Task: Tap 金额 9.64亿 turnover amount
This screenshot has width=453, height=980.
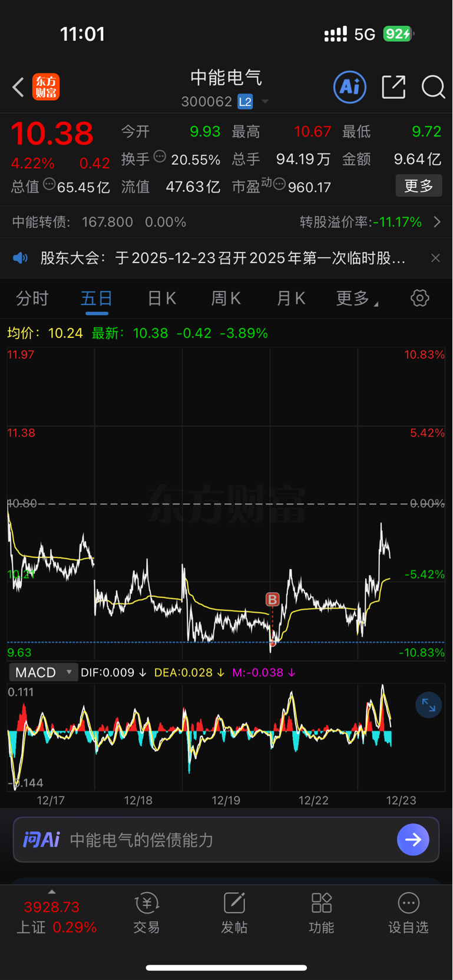Action: [x=392, y=159]
